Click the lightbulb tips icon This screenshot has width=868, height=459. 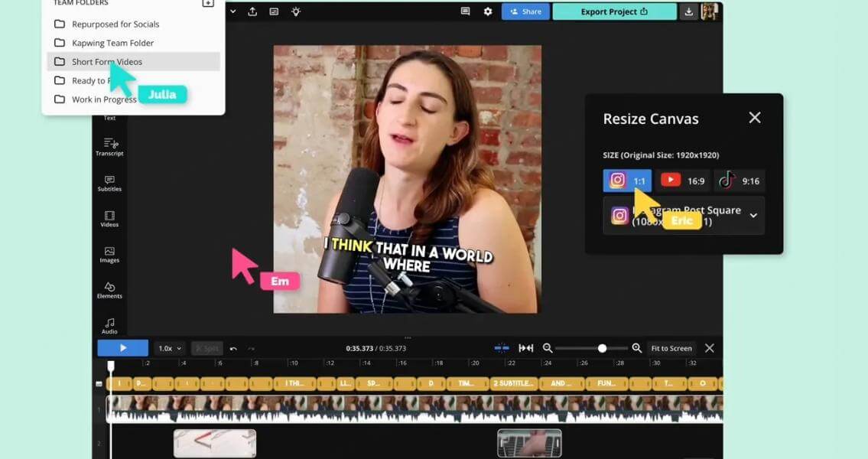click(x=296, y=11)
